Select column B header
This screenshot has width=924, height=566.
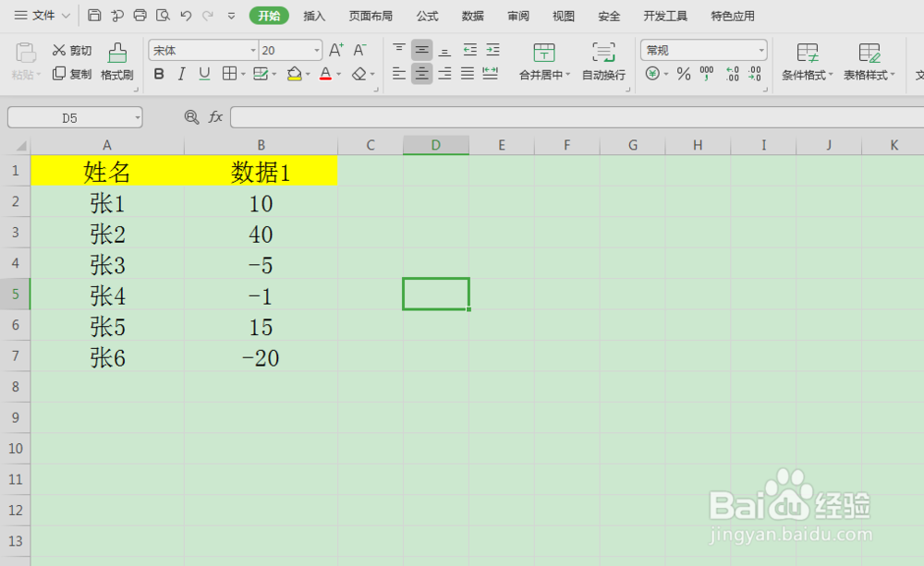click(x=261, y=145)
